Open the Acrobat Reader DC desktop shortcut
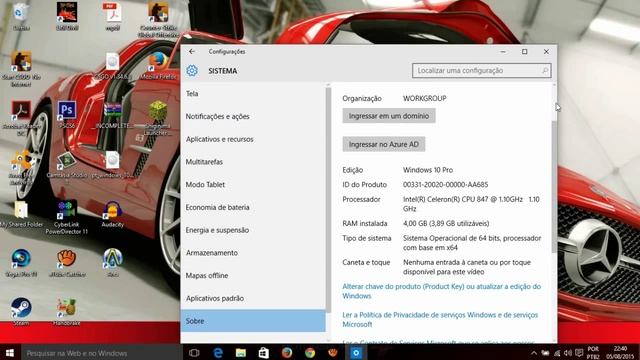The height and width of the screenshot is (360, 640). pyautogui.click(x=21, y=118)
